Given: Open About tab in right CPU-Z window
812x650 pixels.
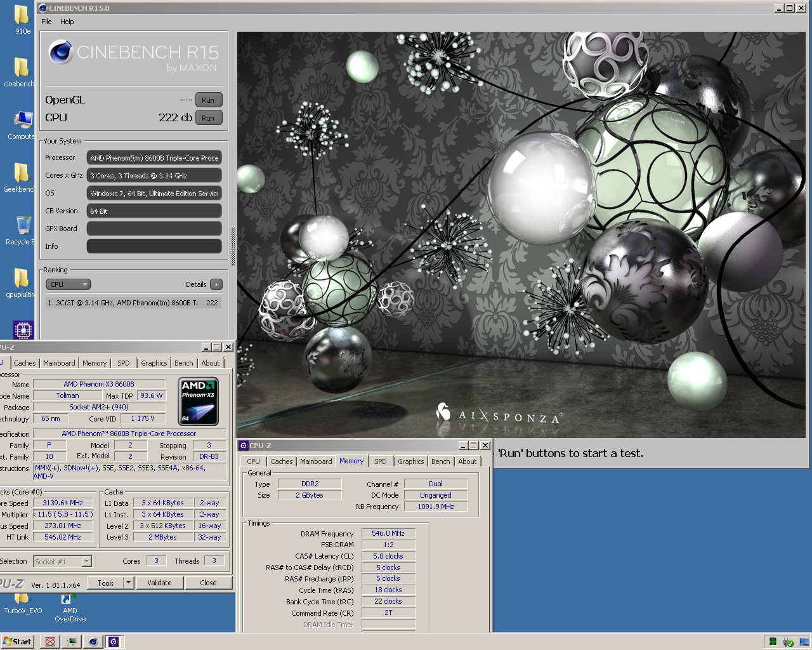Looking at the screenshot, I should 468,461.
